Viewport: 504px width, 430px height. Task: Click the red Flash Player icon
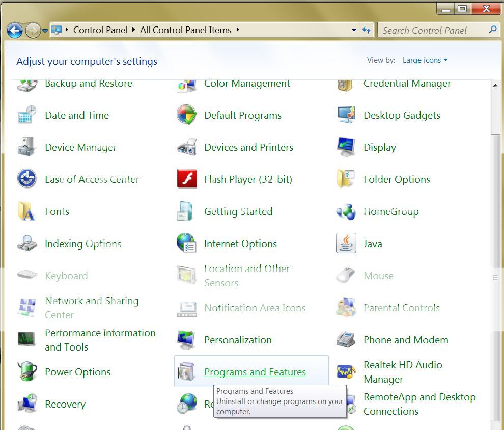coord(187,179)
